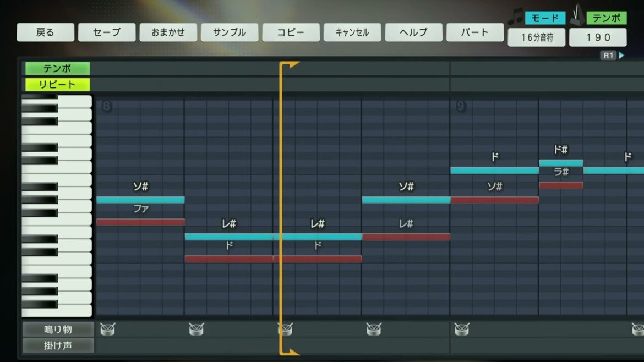Click the second drum icon in the 鳴り物 row
The width and height of the screenshot is (644, 362).
pos(197,329)
